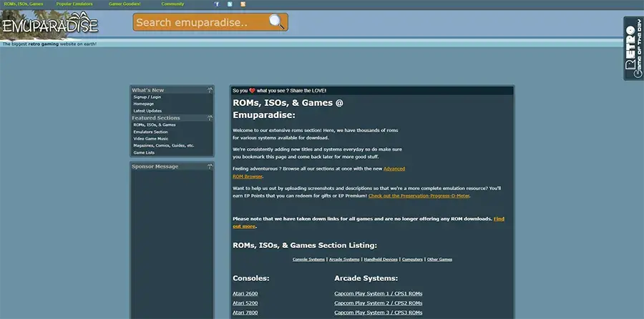Click the magnifying glass search icon
644x319 pixels.
277,22
